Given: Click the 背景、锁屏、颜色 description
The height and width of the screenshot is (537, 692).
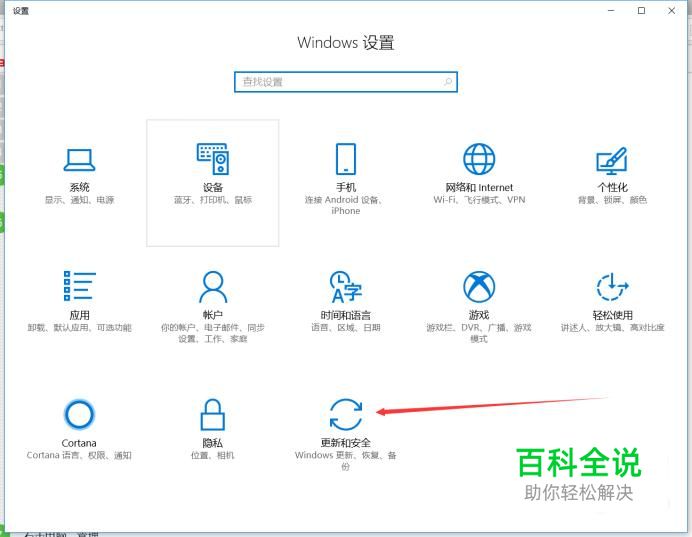Looking at the screenshot, I should (x=612, y=200).
